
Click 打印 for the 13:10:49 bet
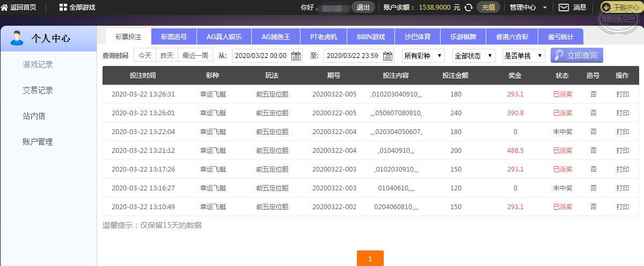pyautogui.click(x=623, y=207)
